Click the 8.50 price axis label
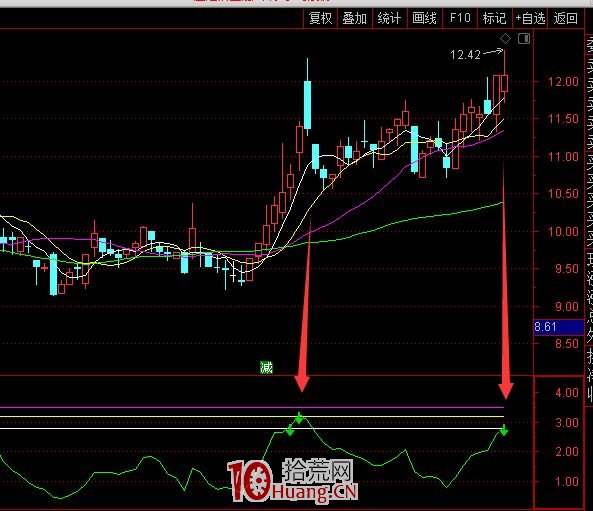Viewport: 593px width, 511px height. tap(567, 344)
